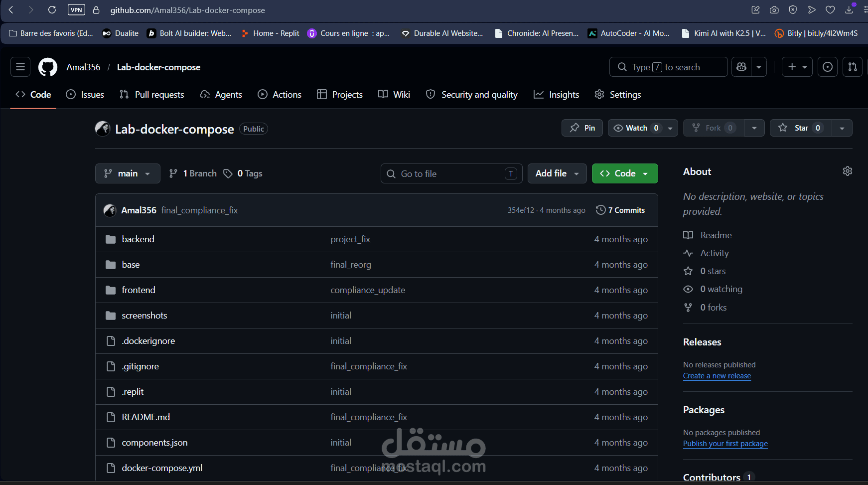This screenshot has height=485, width=868.
Task: Open the Home - Replit bookmark
Action: click(270, 33)
